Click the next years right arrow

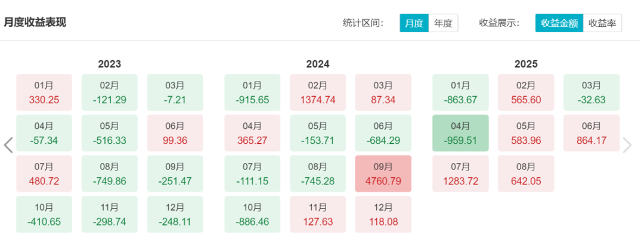tap(627, 145)
